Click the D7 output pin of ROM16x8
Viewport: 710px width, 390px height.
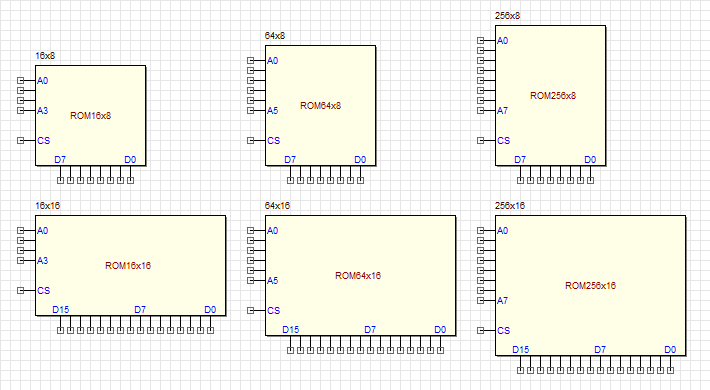(x=60, y=180)
